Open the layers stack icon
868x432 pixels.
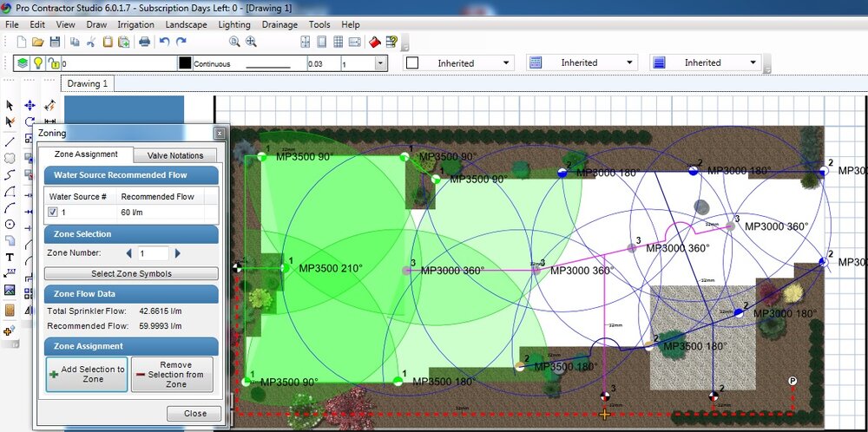coord(23,63)
